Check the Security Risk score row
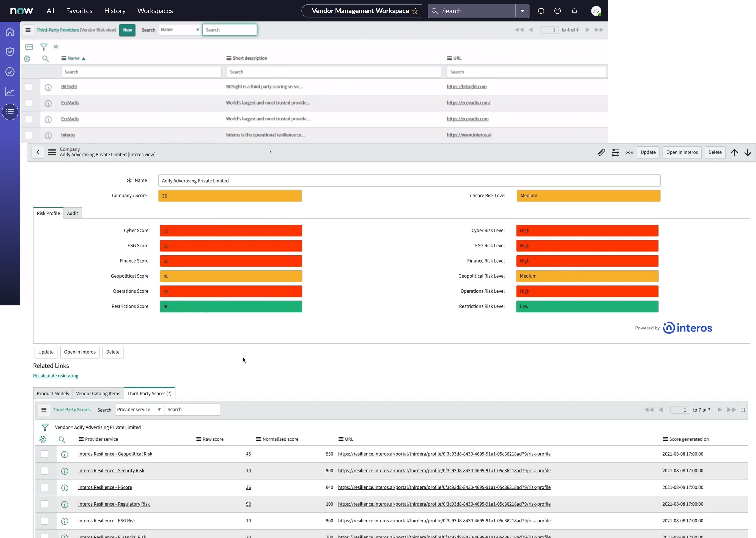 44,471
